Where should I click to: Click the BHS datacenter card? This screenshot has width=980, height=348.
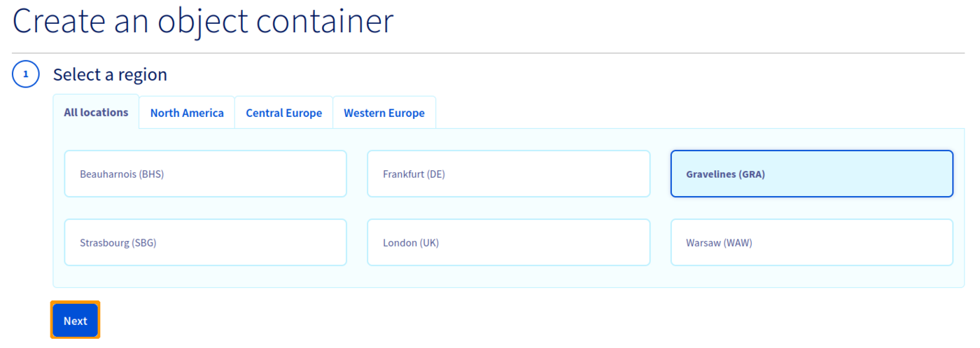coord(205,174)
